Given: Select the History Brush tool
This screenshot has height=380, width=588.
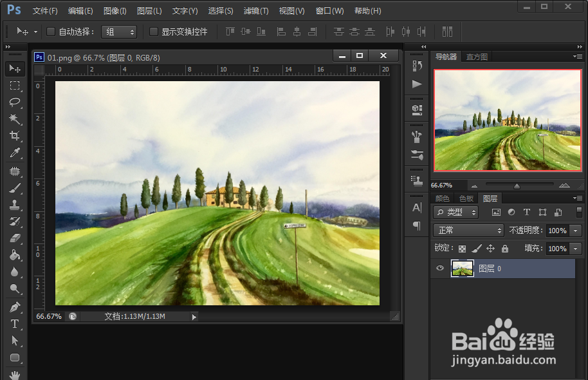Looking at the screenshot, I should pos(15,222).
